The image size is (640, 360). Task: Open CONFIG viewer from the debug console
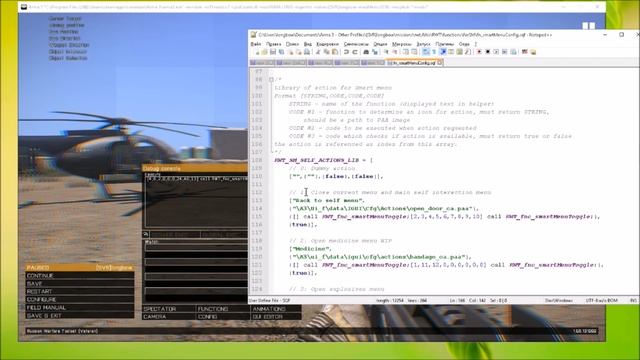click(223, 317)
